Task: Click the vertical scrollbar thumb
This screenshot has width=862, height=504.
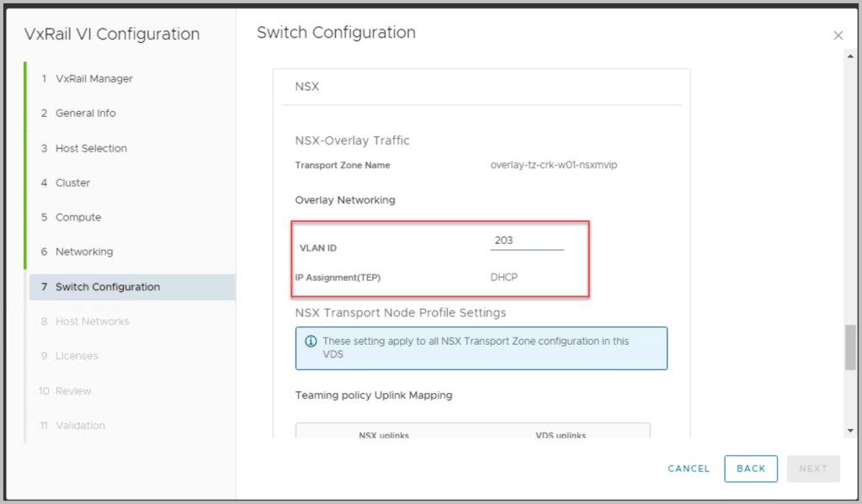Action: pyautogui.click(x=850, y=347)
